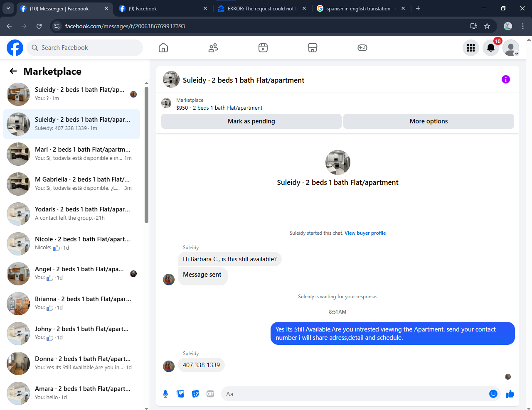Open Suleidy chat showing 407 338 1339
The width and height of the screenshot is (532, 410).
point(71,124)
